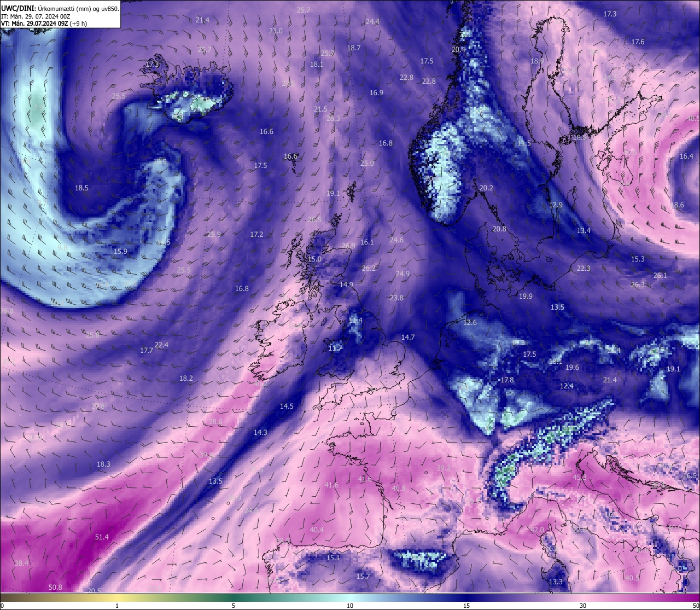Click the map value 16.1

tap(367, 242)
